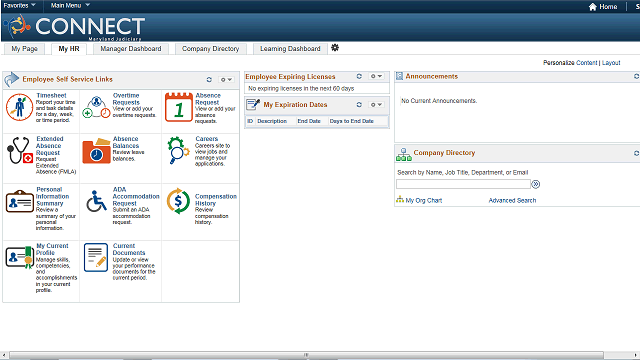
Task: Click the No expiring licenses message
Action: tap(301, 89)
